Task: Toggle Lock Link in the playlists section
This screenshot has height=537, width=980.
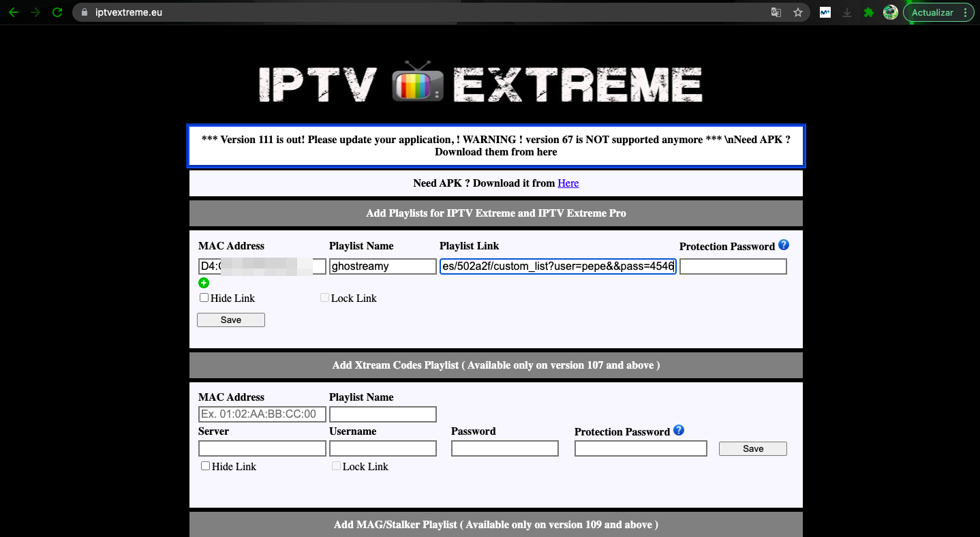Action: point(325,298)
